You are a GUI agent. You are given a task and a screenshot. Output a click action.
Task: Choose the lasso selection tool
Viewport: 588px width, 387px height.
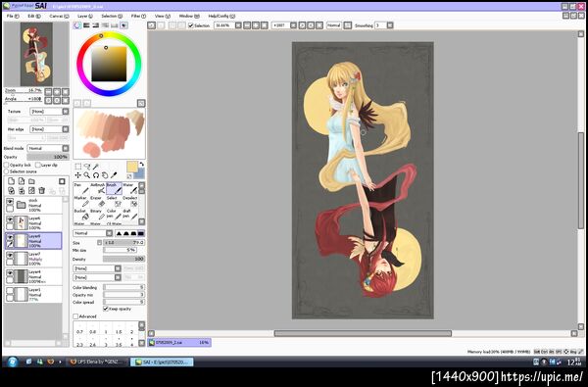[x=87, y=167]
